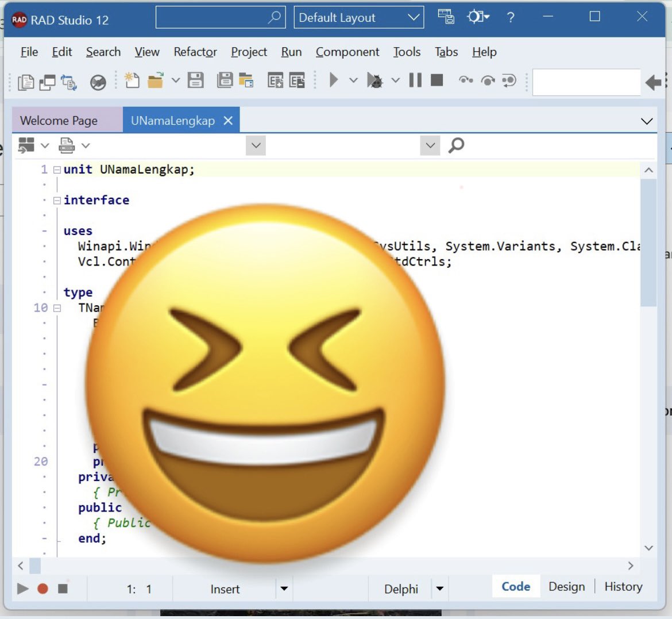Click the Open folder toolbar icon
Image resolution: width=672 pixels, height=619 pixels.
pyautogui.click(x=156, y=80)
